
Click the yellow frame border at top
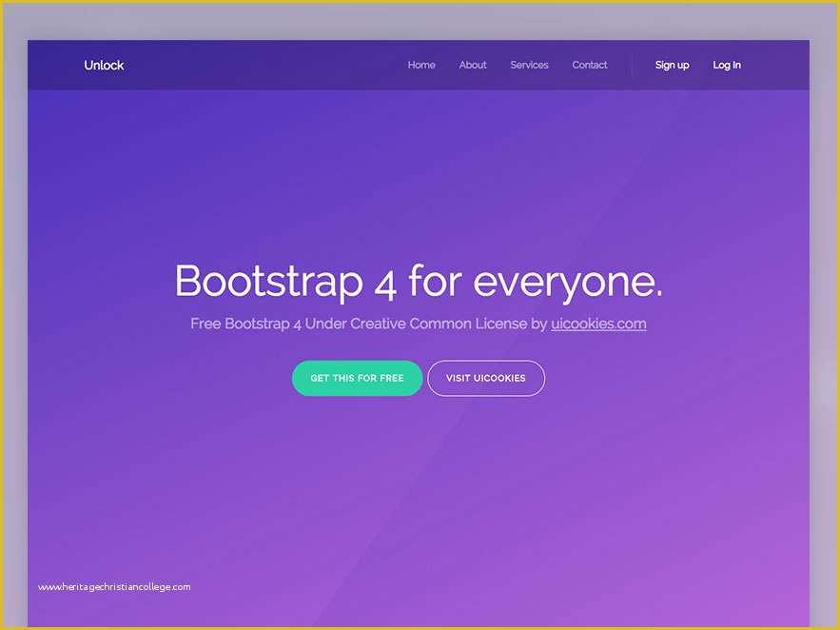[419, 2]
